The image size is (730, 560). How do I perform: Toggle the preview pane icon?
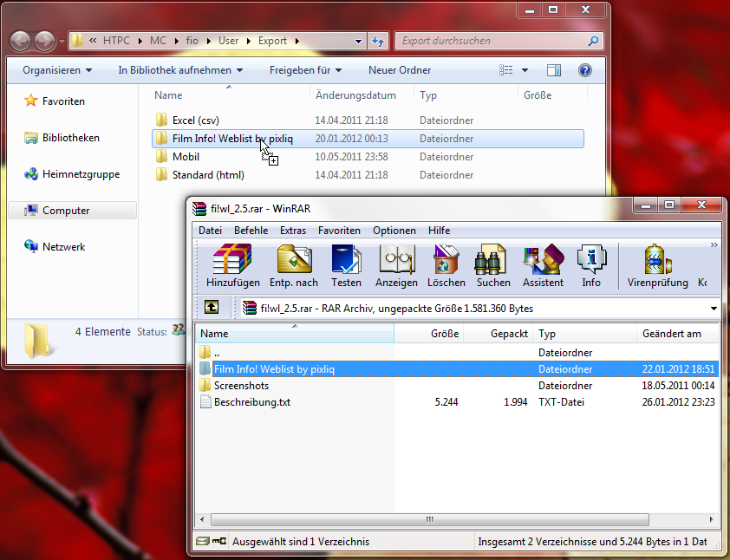coord(553,70)
